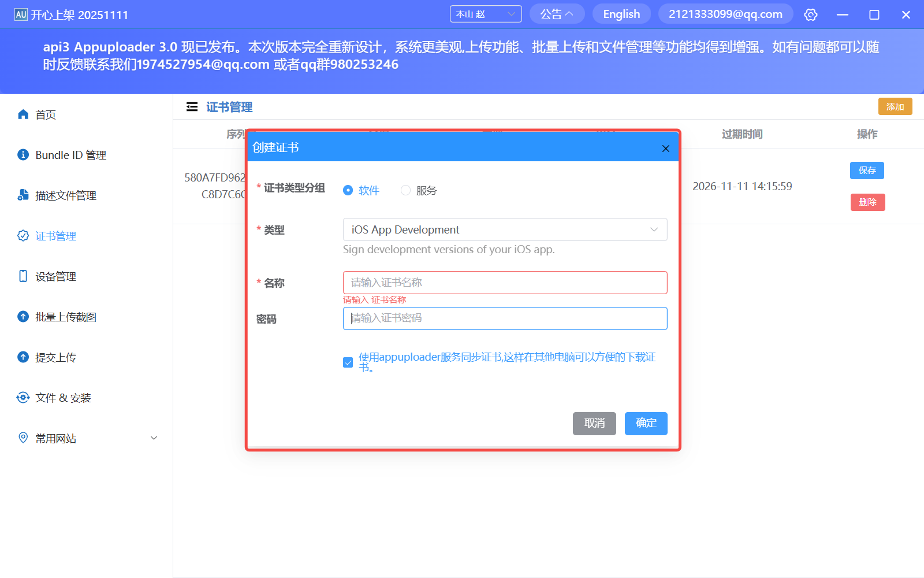Switch the interface language with the English button
This screenshot has height=578, width=924.
pos(621,13)
